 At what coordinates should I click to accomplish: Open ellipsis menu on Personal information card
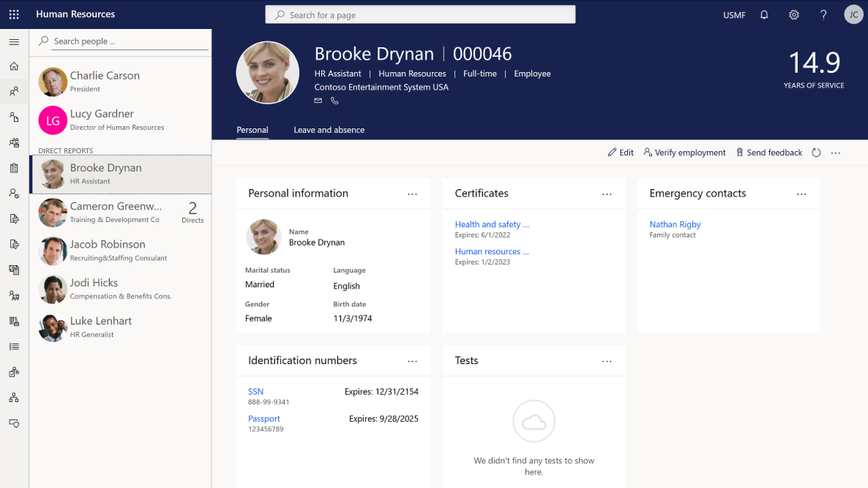(x=413, y=193)
